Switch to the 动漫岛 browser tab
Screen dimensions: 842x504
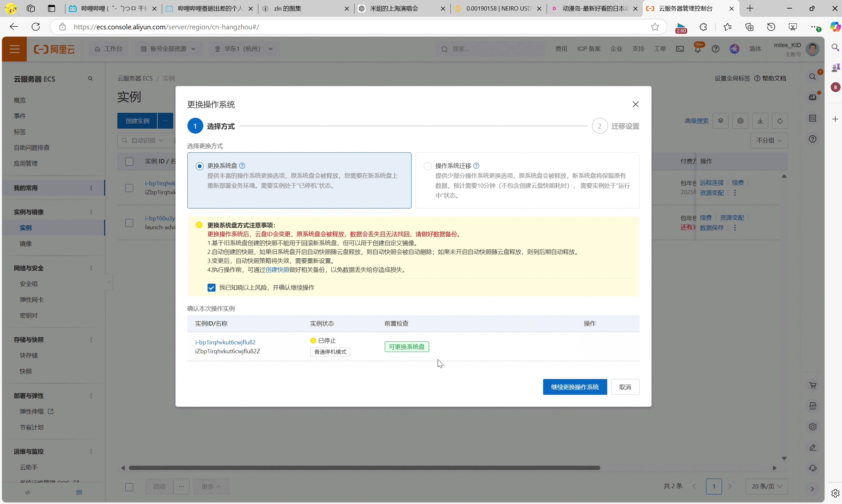pos(594,8)
